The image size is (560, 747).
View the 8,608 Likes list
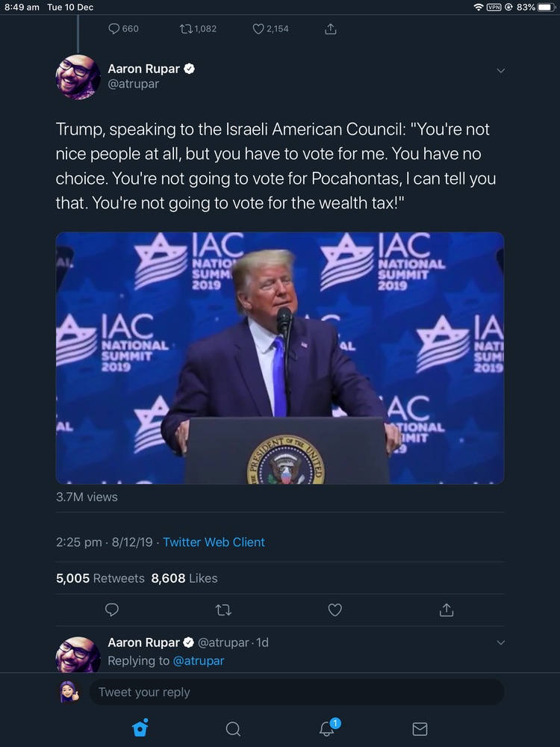pyautogui.click(x=184, y=578)
